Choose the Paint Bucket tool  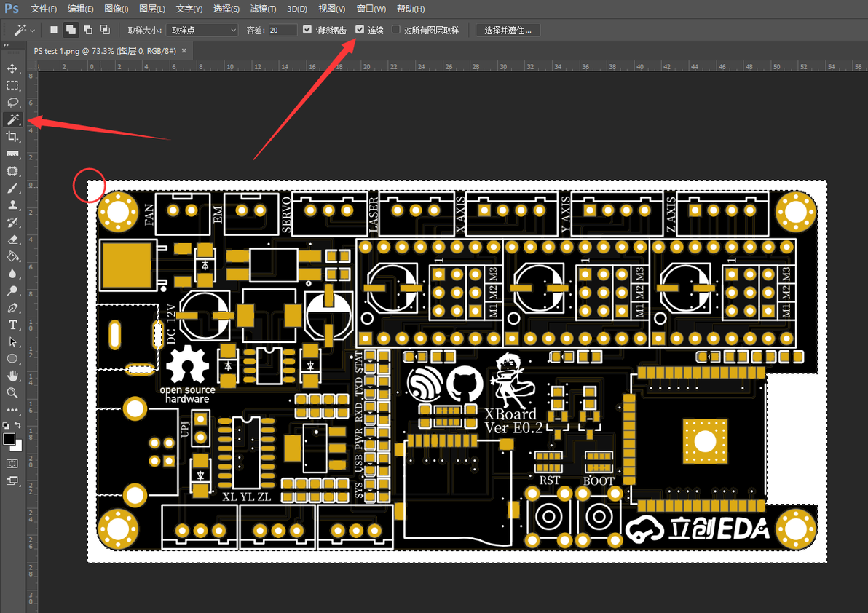point(12,257)
